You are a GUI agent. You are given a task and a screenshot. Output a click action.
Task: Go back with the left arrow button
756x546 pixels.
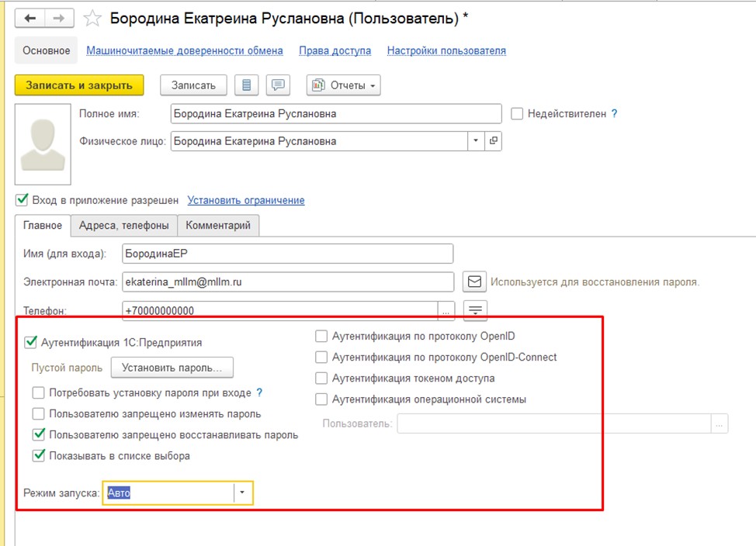point(30,19)
